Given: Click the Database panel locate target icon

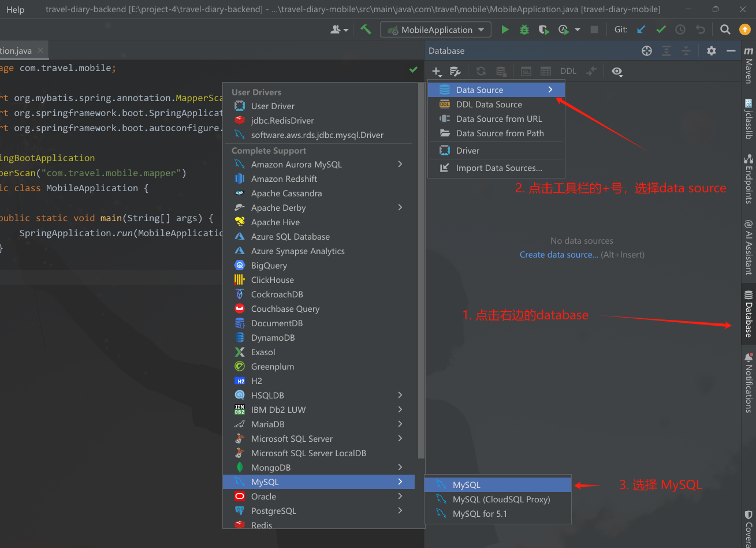Looking at the screenshot, I should (x=647, y=51).
